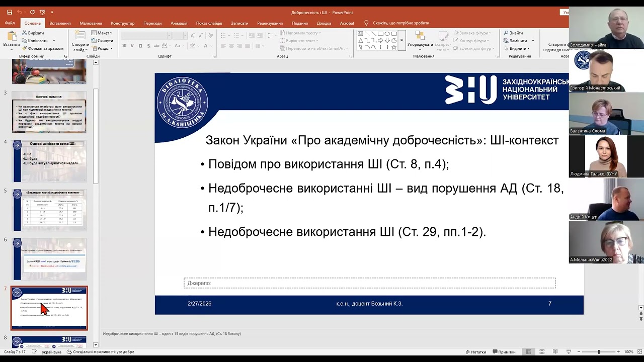This screenshot has height=362, width=644.
Task: Toggle underline П formatting
Action: click(140, 46)
